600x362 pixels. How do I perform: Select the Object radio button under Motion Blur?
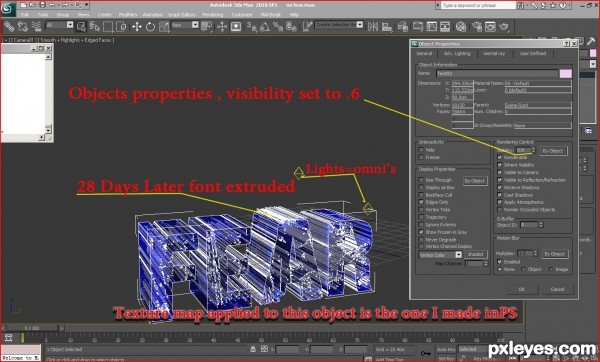pyautogui.click(x=523, y=269)
